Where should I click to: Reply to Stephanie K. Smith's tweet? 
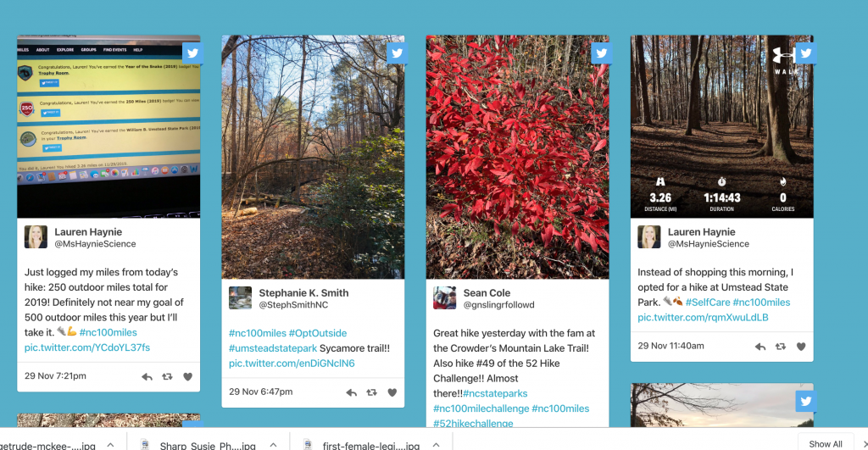point(352,392)
